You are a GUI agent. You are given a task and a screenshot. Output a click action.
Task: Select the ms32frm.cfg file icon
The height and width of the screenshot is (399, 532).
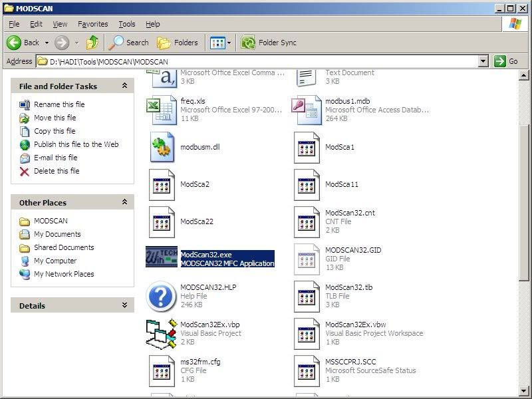pos(162,371)
